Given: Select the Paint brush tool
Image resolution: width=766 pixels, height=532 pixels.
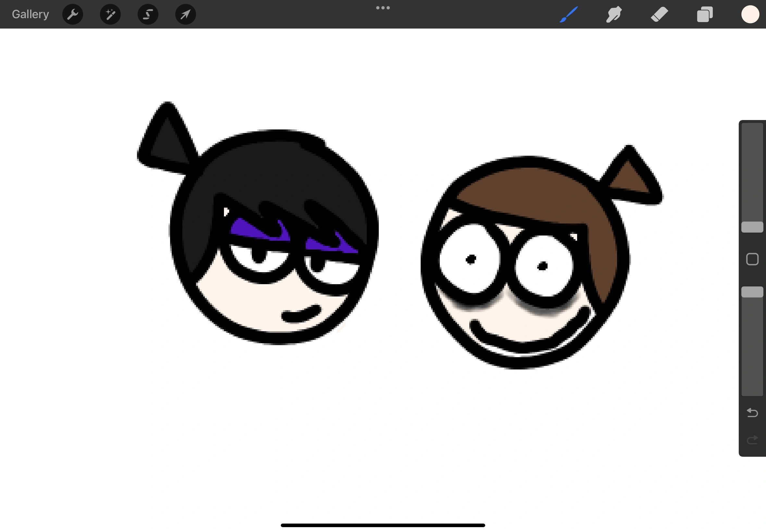Looking at the screenshot, I should [569, 14].
